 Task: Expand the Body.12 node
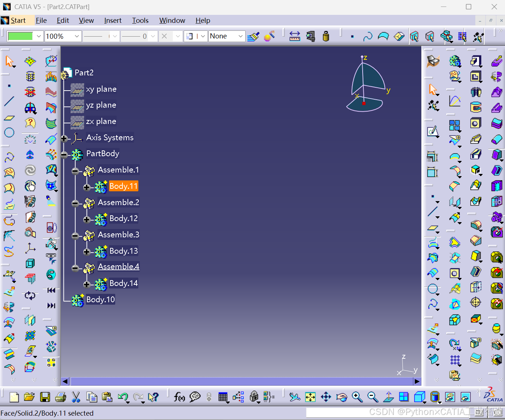point(87,220)
